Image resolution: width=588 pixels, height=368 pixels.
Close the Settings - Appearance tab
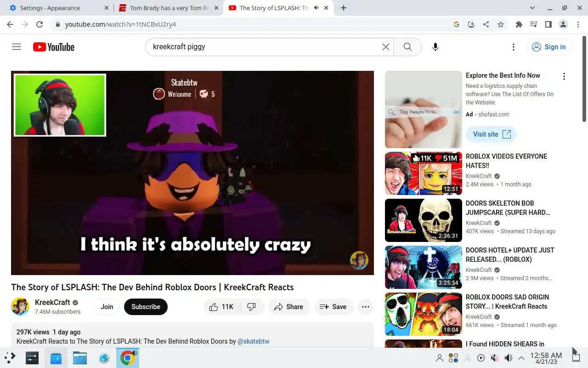tap(107, 8)
